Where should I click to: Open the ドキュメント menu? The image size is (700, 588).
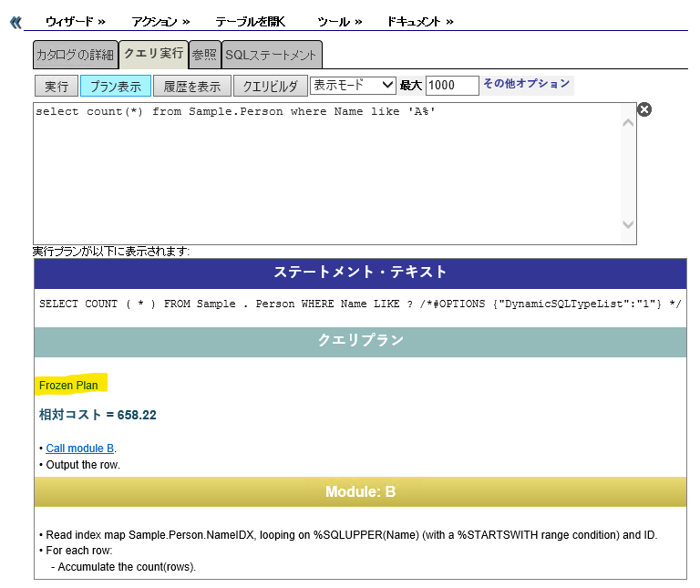tap(419, 21)
